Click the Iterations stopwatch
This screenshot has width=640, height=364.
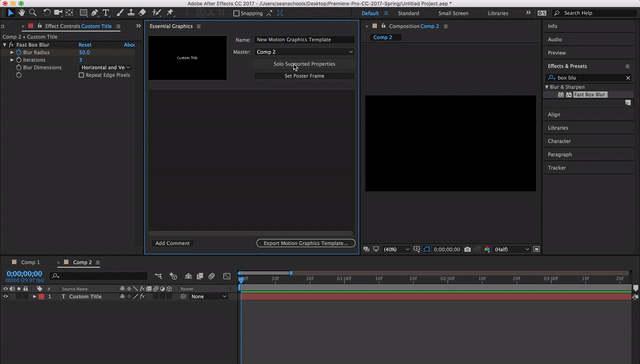point(19,60)
